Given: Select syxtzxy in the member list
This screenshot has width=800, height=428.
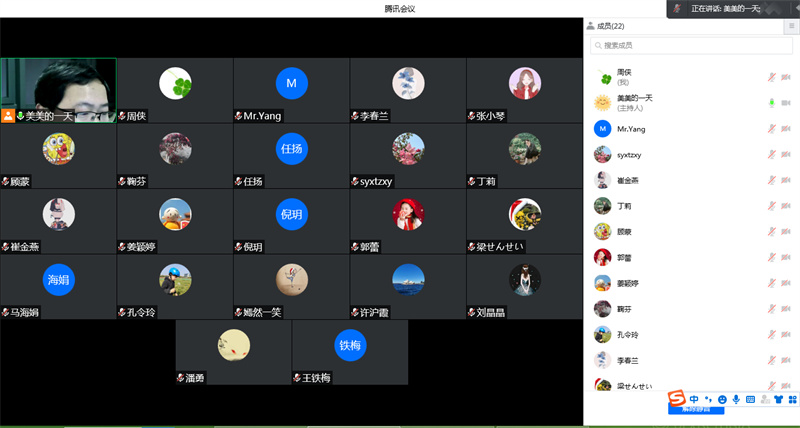Looking at the screenshot, I should point(631,155).
